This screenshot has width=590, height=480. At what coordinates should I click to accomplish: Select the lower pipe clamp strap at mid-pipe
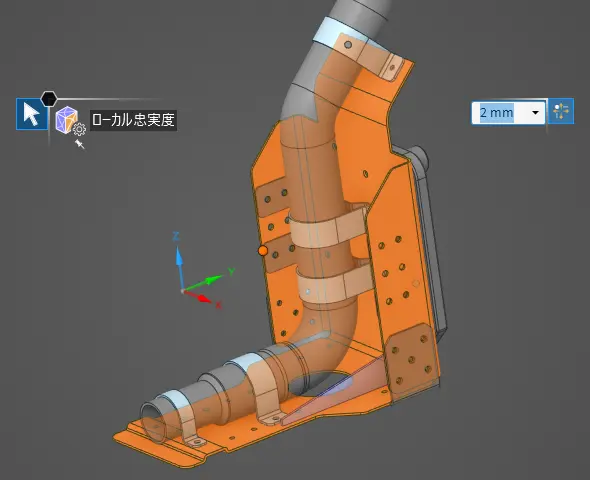point(335,284)
